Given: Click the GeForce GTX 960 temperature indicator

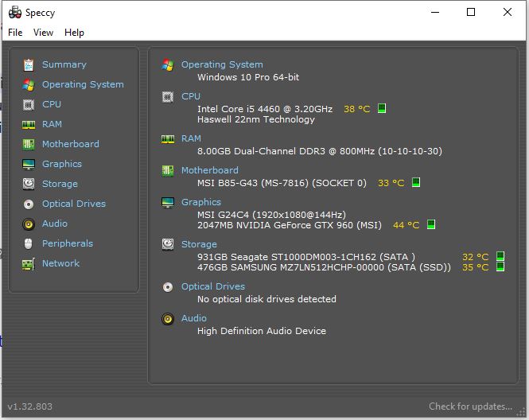Looking at the screenshot, I should 430,225.
